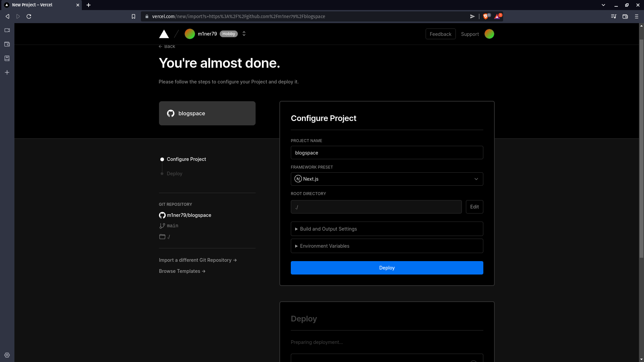Open the scope switcher chevrons next to Hobby
644x362 pixels.
(x=244, y=34)
